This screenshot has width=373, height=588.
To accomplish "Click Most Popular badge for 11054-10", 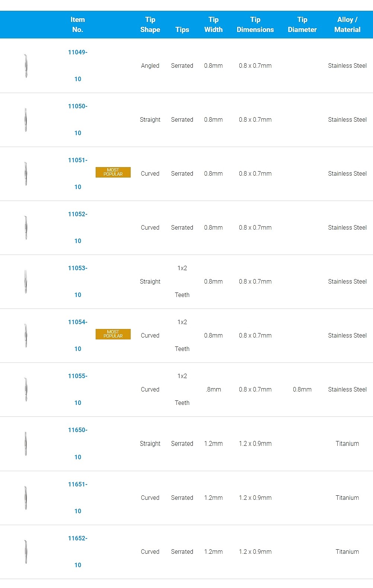I will (113, 334).
